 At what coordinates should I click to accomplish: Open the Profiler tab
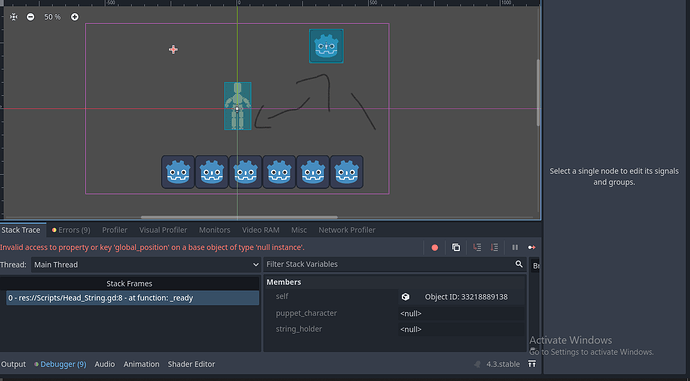coord(114,230)
